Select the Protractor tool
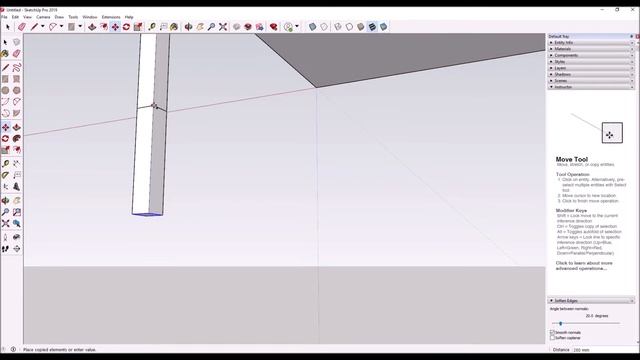 tap(5, 175)
